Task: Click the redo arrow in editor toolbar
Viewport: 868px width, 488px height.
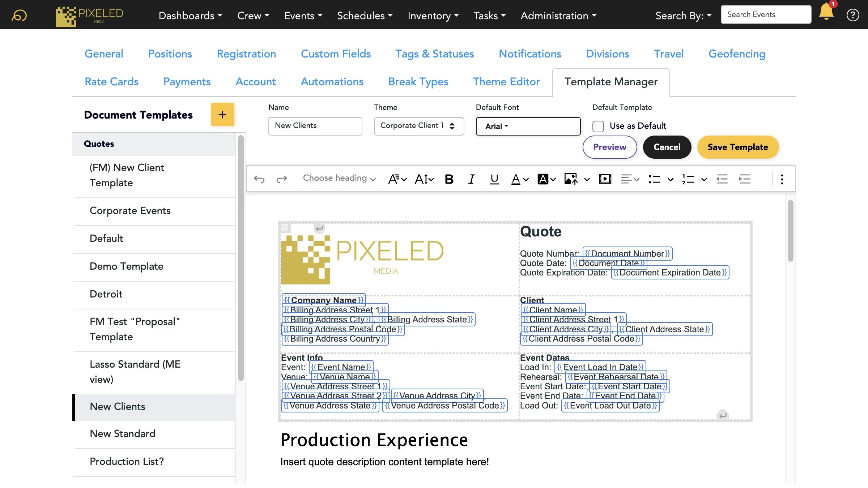Action: (x=281, y=179)
